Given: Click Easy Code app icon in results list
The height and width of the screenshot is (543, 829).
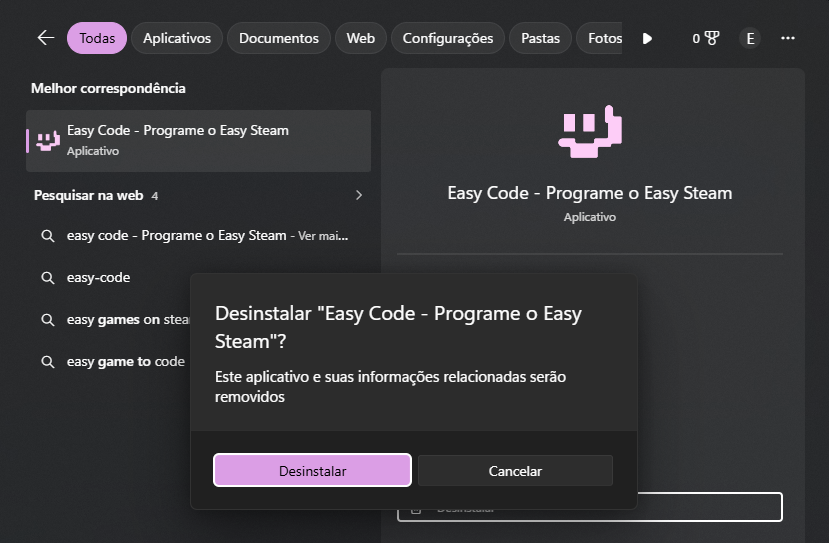Looking at the screenshot, I should tap(48, 141).
